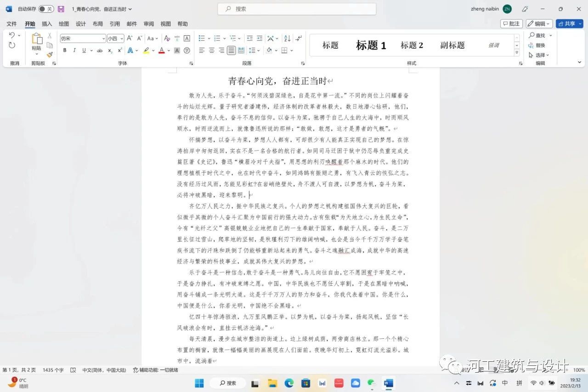This screenshot has width=588, height=392.
Task: Click the 搜索 search box in title bar
Action: click(x=297, y=9)
